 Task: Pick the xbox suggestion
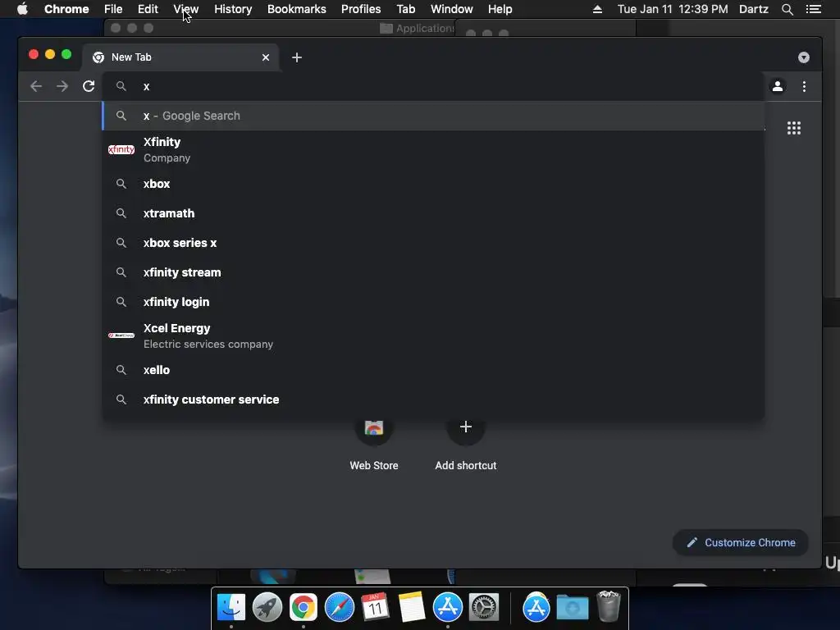[x=433, y=184]
